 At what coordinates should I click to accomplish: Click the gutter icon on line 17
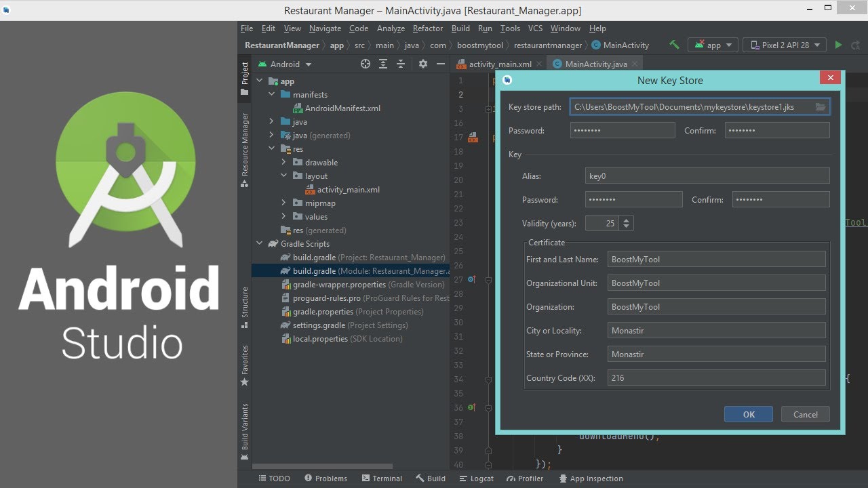pos(473,138)
